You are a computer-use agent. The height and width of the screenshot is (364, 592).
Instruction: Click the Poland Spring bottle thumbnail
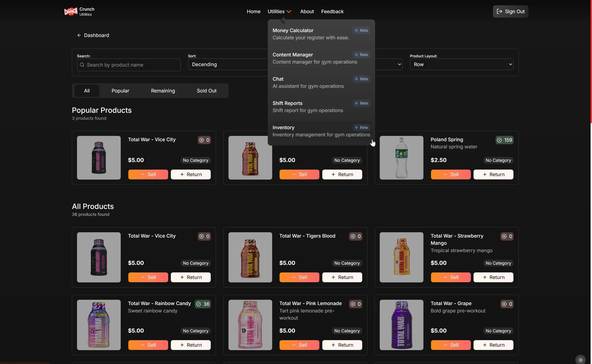tap(401, 158)
